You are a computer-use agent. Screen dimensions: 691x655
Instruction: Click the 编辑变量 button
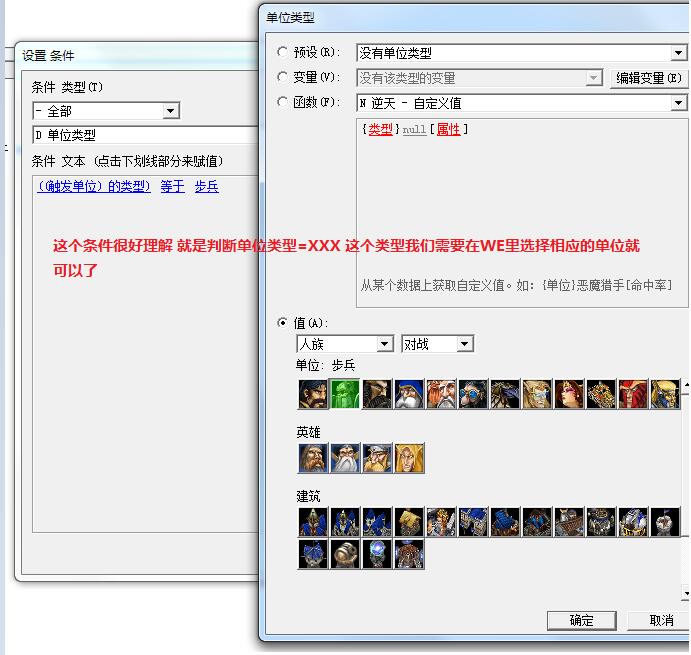pyautogui.click(x=648, y=78)
